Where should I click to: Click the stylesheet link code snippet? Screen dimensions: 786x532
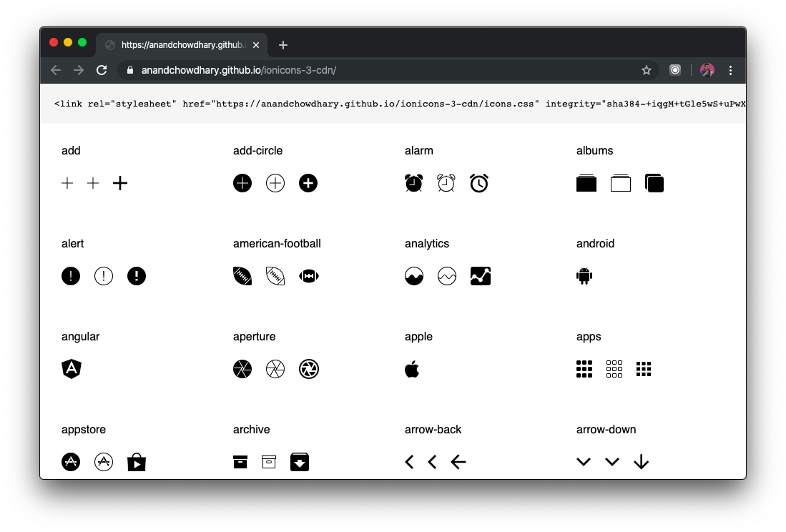(400, 104)
